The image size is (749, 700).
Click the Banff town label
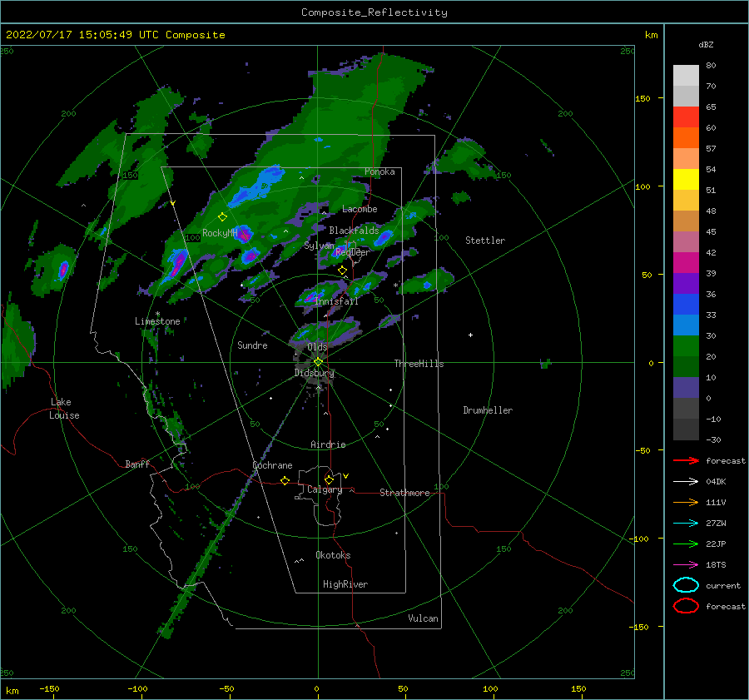(137, 464)
